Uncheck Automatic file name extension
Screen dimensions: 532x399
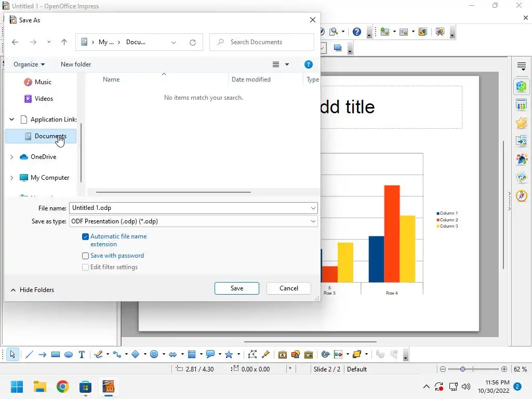[x=86, y=236]
